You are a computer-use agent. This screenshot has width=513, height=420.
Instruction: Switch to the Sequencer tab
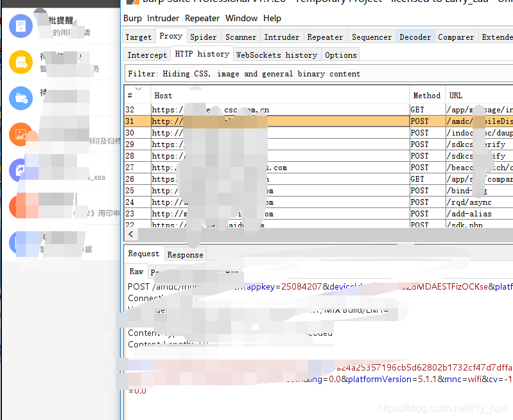click(x=372, y=37)
